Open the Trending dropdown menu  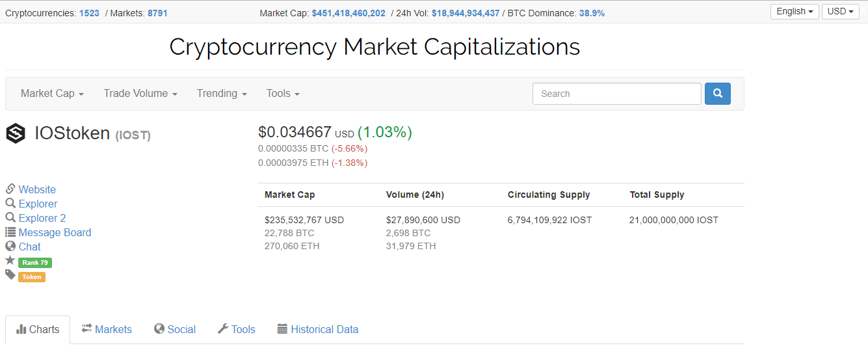221,94
